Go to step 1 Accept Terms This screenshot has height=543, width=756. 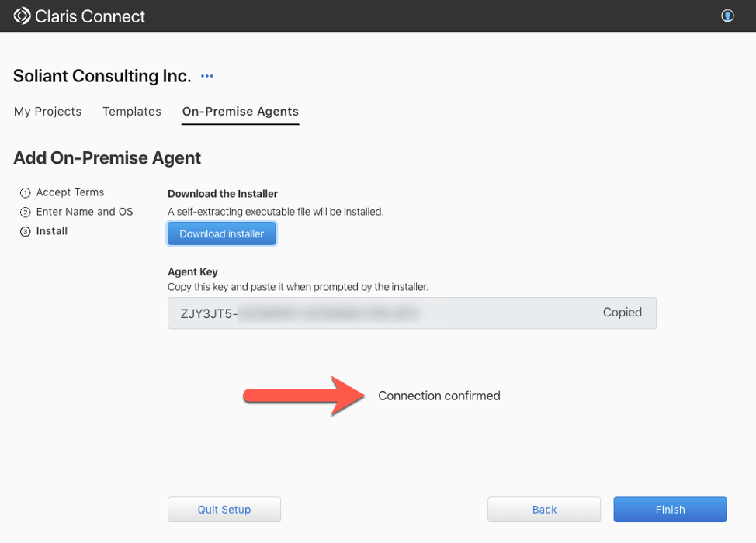coord(62,192)
